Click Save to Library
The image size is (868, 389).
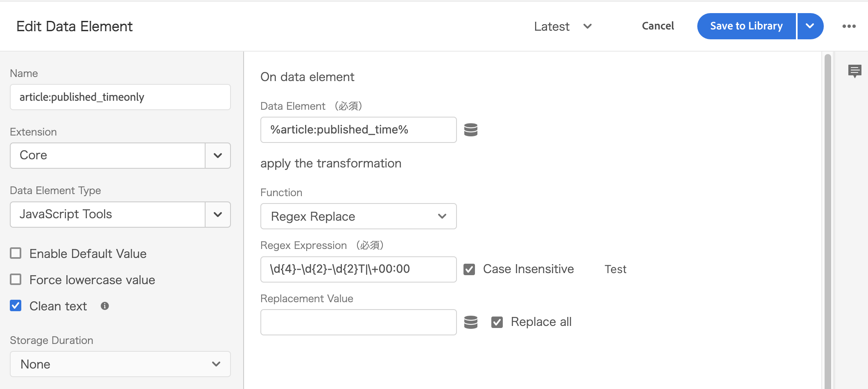746,26
